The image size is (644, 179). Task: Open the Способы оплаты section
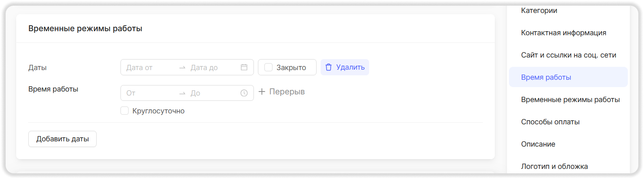(x=550, y=122)
